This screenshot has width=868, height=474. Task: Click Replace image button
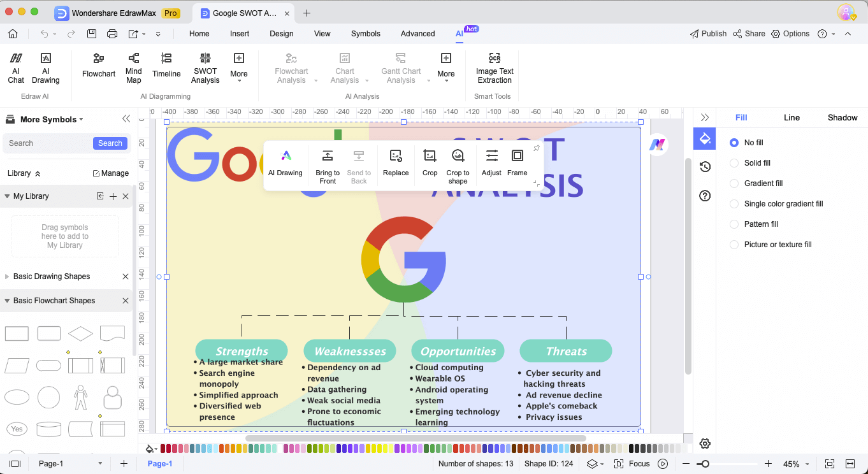396,164
